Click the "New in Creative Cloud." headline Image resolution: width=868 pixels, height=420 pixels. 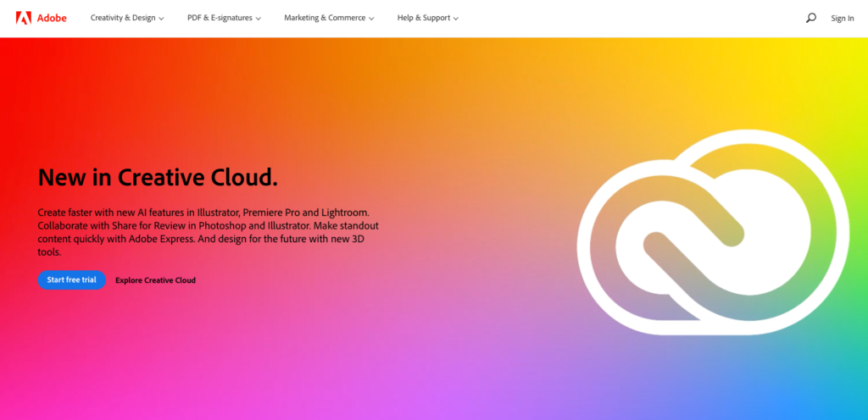[158, 177]
